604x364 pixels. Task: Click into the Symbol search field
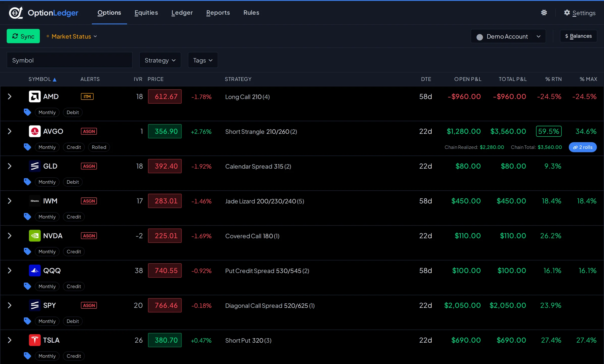point(69,60)
